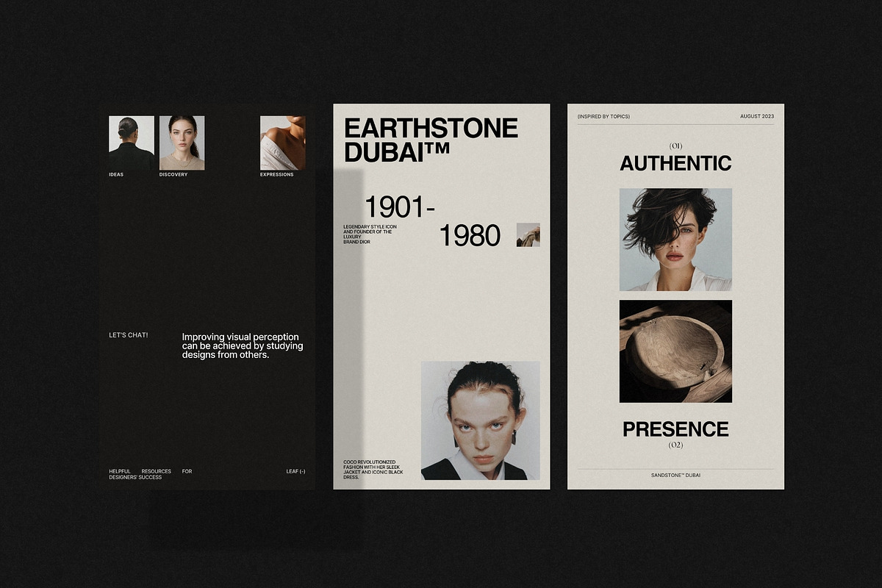The width and height of the screenshot is (882, 588).
Task: Select the 1980 year text
Action: pos(470,236)
